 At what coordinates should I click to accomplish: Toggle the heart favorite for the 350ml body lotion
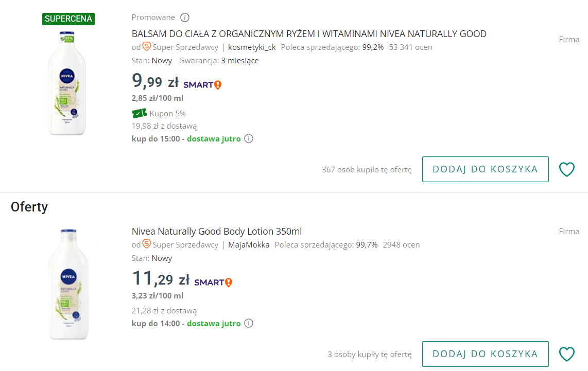pyautogui.click(x=566, y=354)
